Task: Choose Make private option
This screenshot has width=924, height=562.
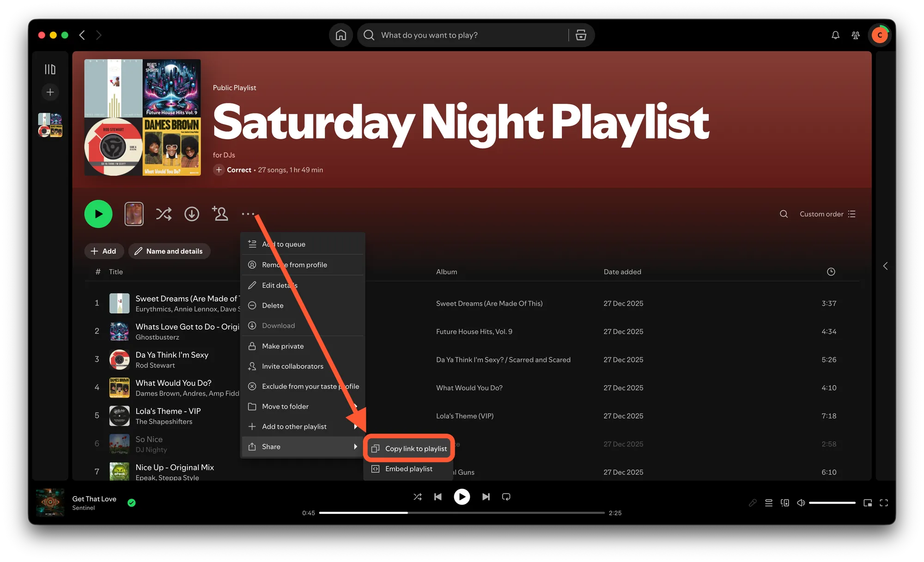Action: (x=303, y=346)
